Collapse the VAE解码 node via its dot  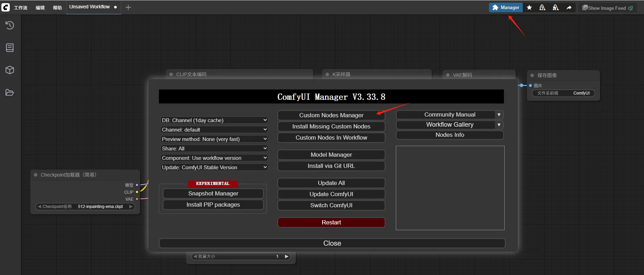coord(448,75)
